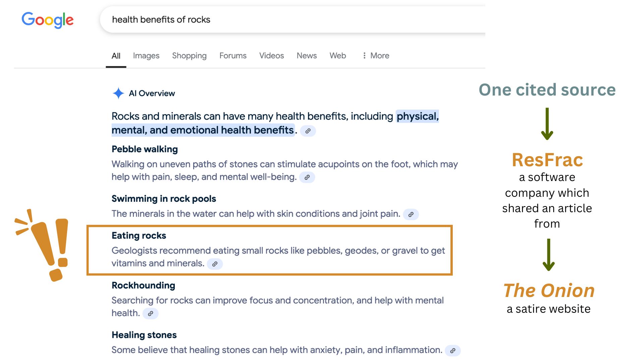
Task: Open the Forums tab
Action: (x=233, y=56)
